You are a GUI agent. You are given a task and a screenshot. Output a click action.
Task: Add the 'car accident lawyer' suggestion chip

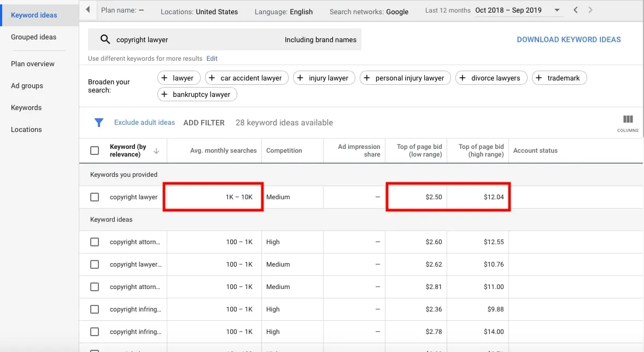[245, 78]
